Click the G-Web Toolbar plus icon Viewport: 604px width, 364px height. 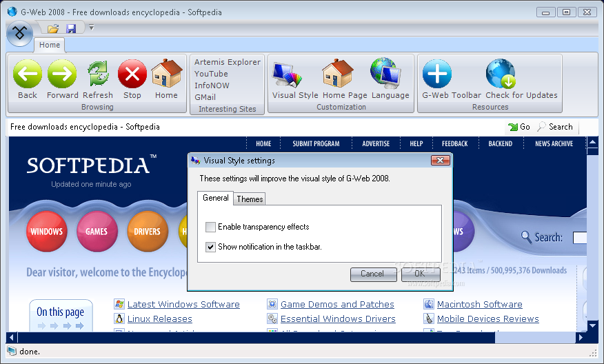click(437, 74)
